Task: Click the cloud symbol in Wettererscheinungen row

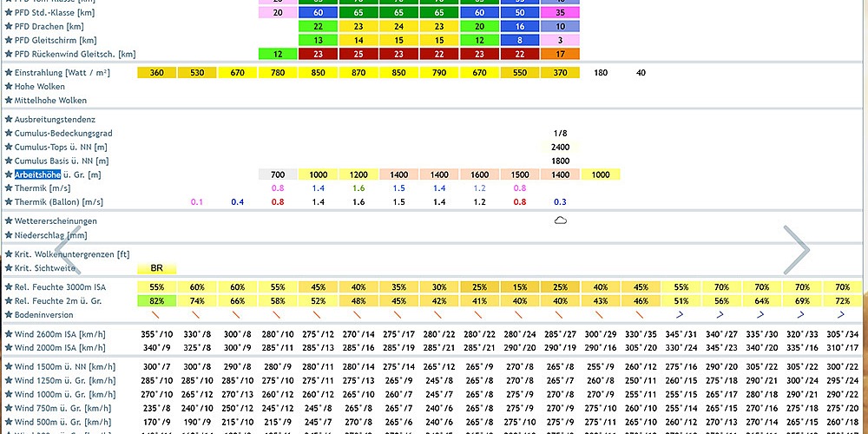Action: 560,220
